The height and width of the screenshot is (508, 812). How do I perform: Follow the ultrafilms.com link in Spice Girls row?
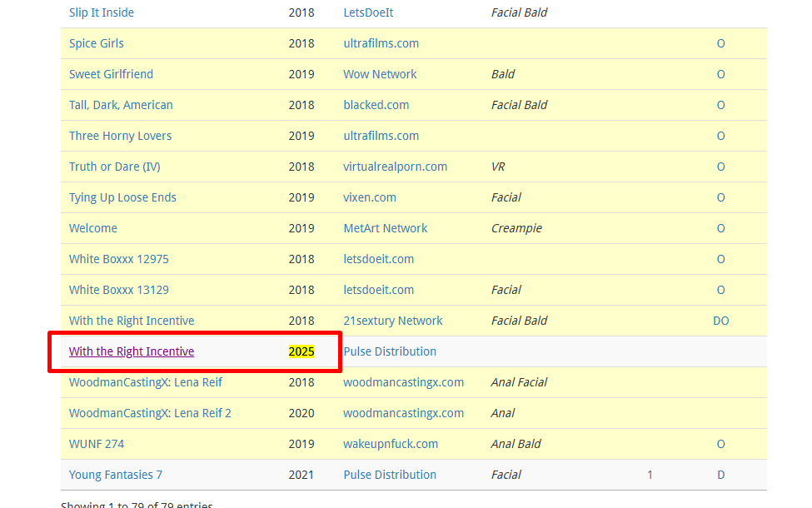pos(381,43)
